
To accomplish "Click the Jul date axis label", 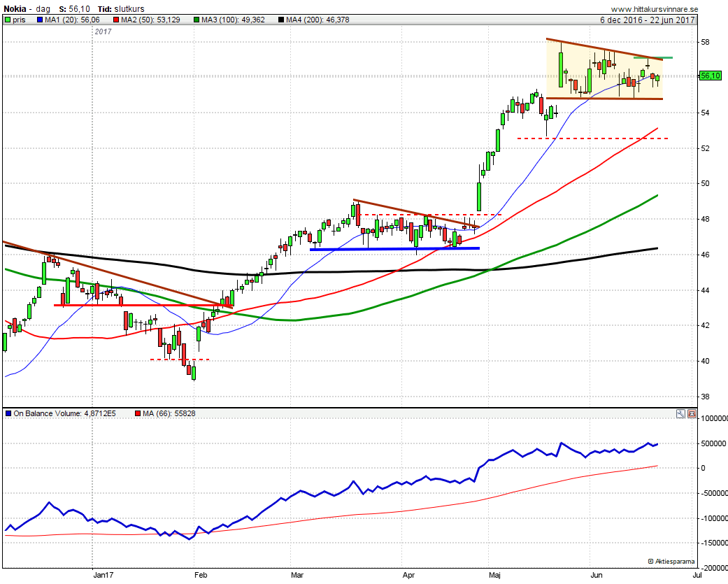I will coord(697,575).
